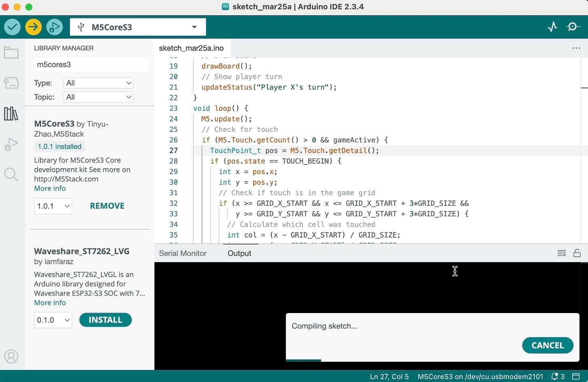The image size is (588, 382).
Task: Click the Verify sketch checkmark button
Action: [x=13, y=27]
